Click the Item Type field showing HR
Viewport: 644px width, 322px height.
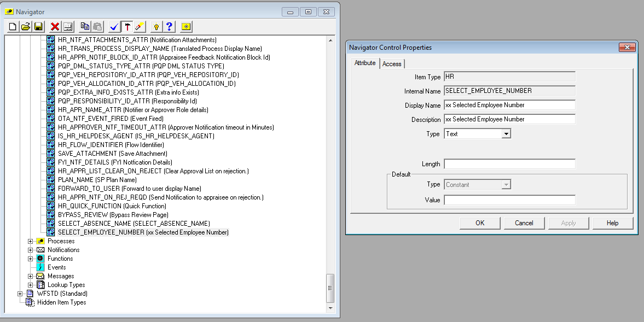(510, 77)
